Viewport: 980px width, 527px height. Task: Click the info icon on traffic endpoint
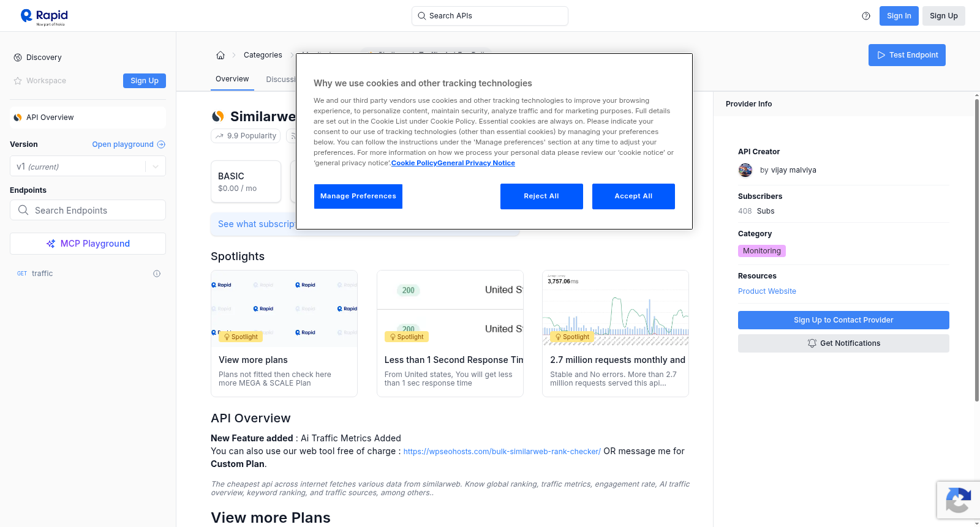(157, 274)
